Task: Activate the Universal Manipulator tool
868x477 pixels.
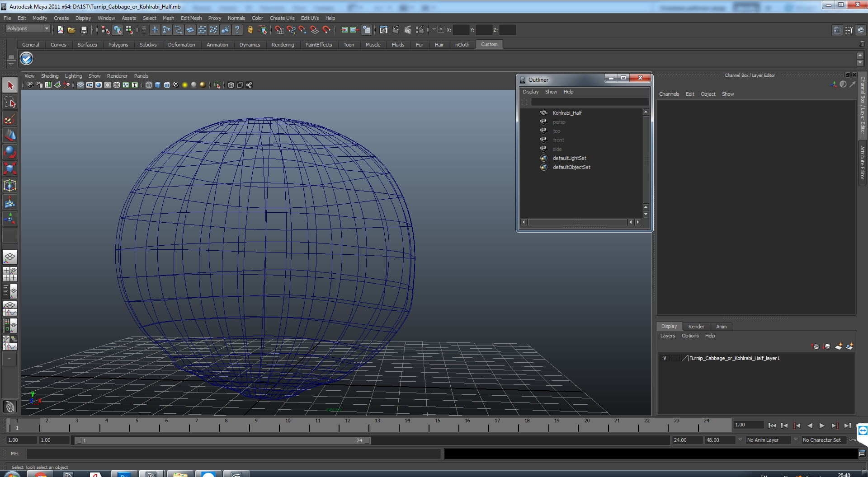Action: [10, 185]
